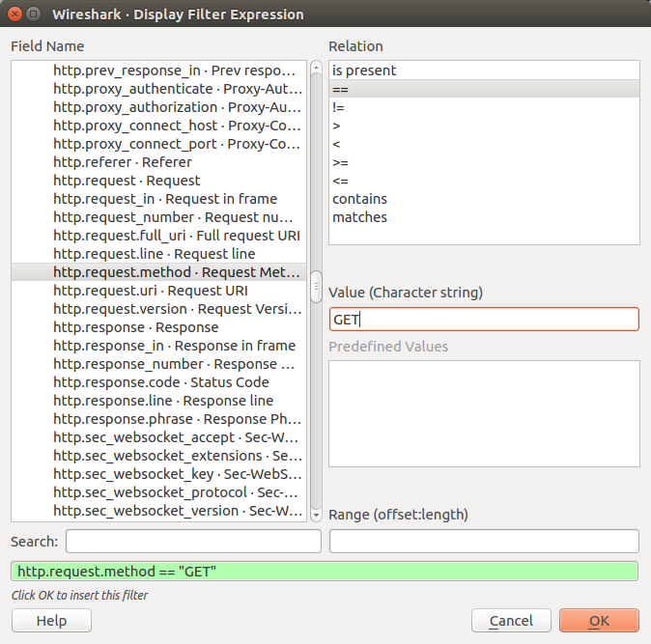Select the 'is present' relation
The width and height of the screenshot is (651, 644).
pyautogui.click(x=484, y=70)
